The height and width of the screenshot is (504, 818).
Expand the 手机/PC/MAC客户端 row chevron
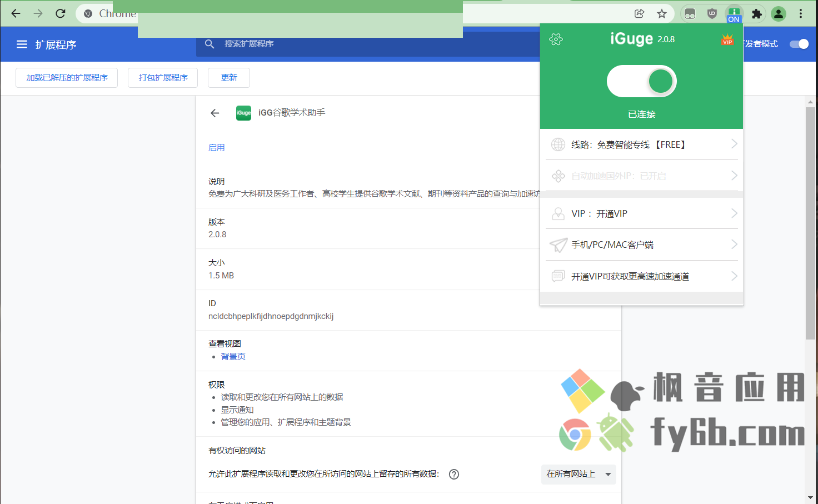coord(734,244)
